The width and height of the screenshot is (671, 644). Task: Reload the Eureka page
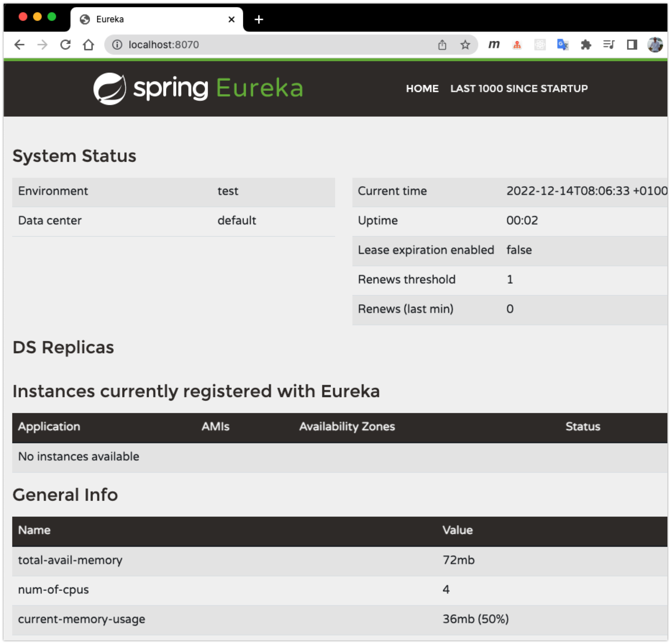tap(65, 45)
